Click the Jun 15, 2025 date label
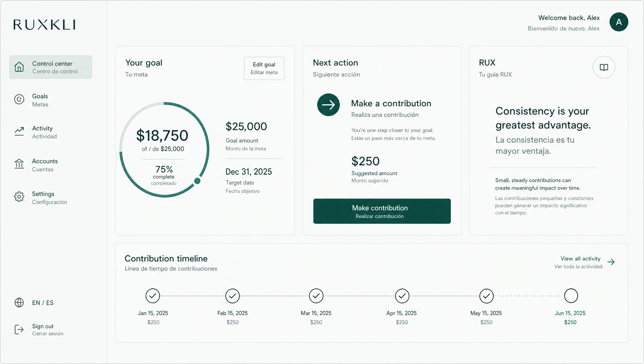This screenshot has width=644, height=364. [570, 313]
